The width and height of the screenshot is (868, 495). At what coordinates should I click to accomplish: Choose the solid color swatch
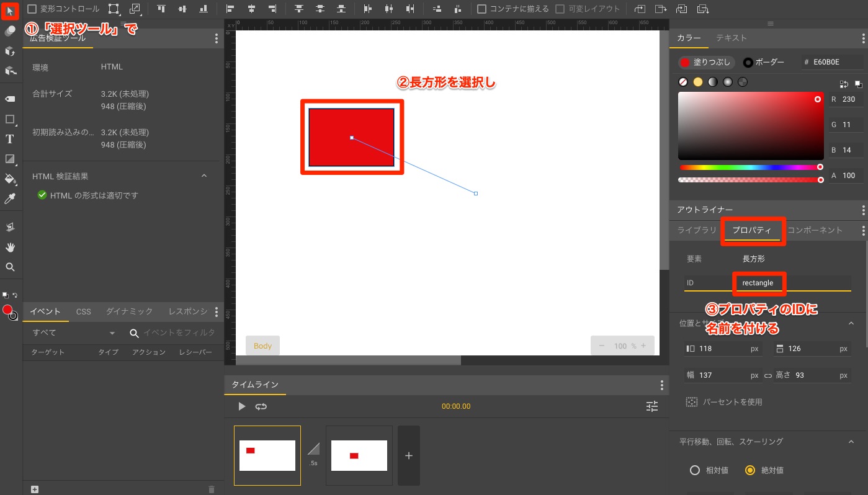coord(698,82)
